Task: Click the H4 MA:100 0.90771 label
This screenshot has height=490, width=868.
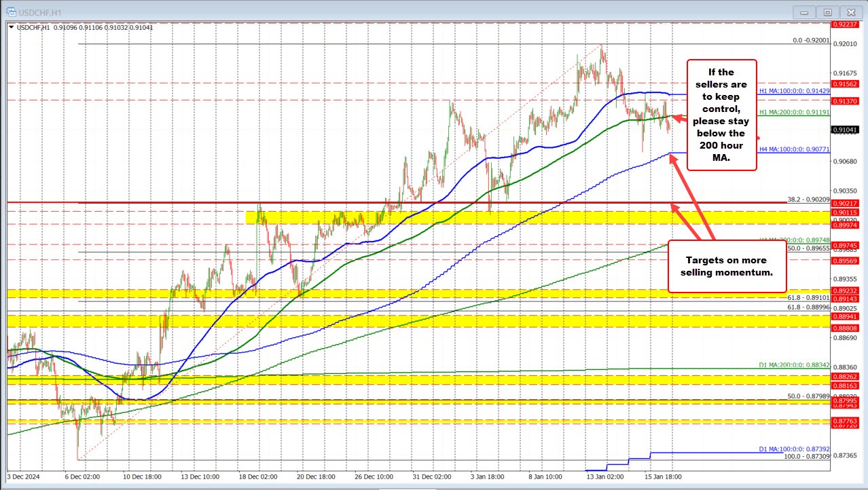Action: point(793,148)
